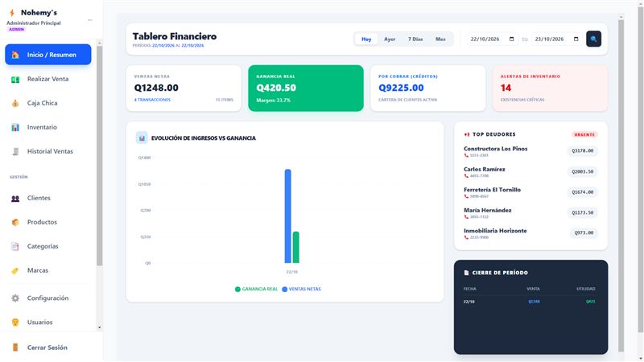
Task: Click the blue Ventas Netas chart bar
Action: pos(288,216)
